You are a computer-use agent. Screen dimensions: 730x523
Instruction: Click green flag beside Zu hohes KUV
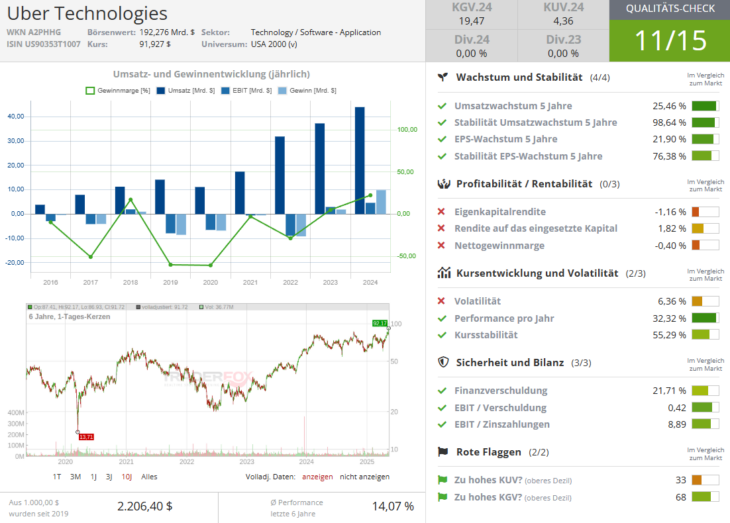[x=442, y=480]
